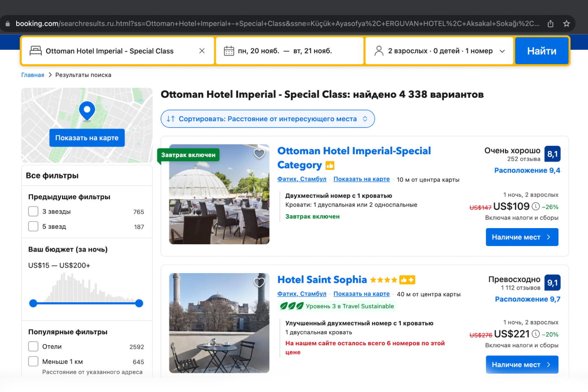This screenshot has width=588, height=392.
Task: Save Hotel Saint Sophia with heart icon
Action: [259, 282]
